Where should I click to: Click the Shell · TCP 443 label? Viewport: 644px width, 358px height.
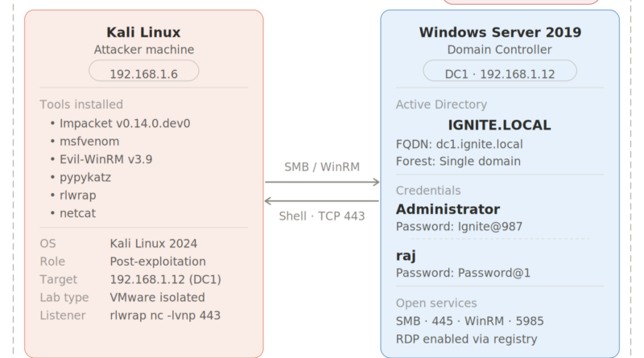(322, 216)
